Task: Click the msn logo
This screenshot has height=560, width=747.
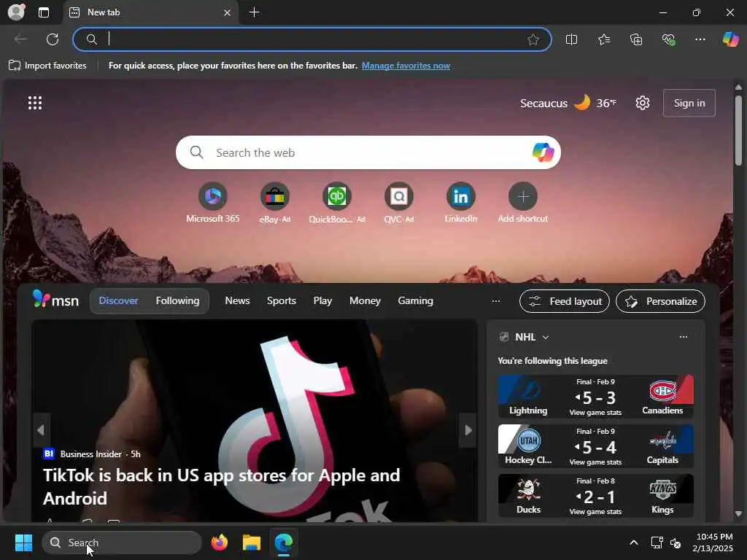Action: (x=55, y=300)
